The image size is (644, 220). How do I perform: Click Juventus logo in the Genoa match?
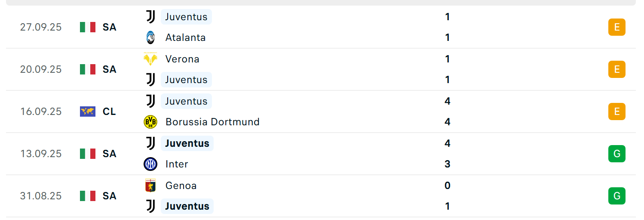point(150,206)
